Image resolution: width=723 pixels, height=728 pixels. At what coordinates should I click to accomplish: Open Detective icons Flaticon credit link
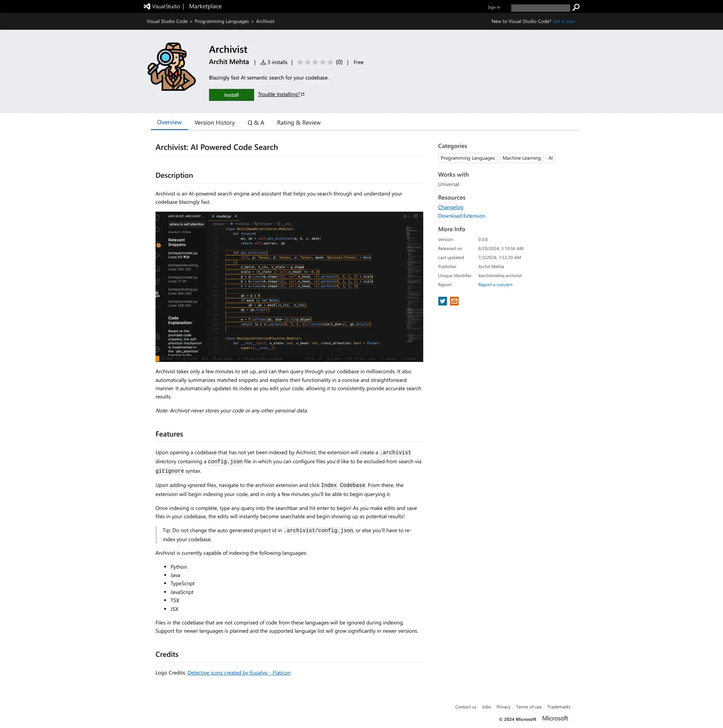[x=239, y=673]
